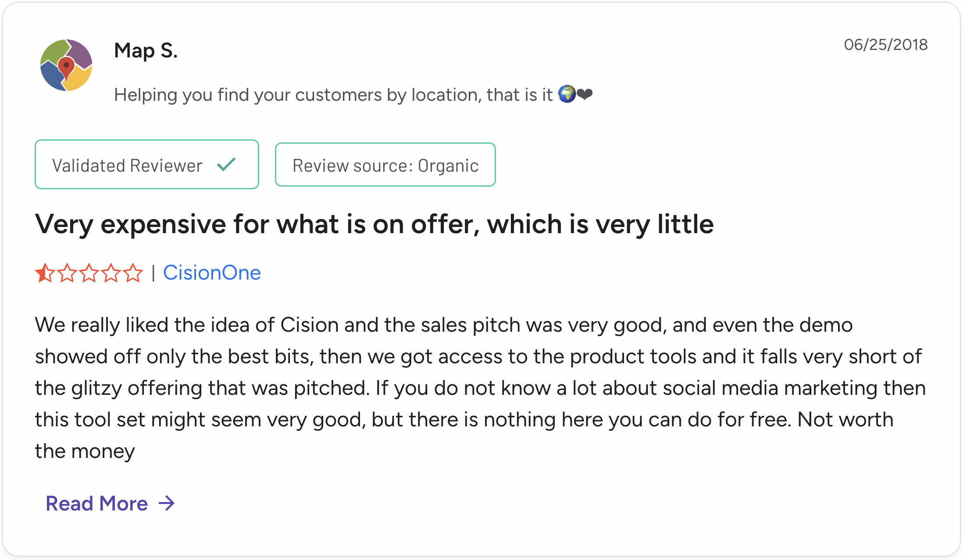The height and width of the screenshot is (560, 963).
Task: Open the CisionOne product link
Action: [212, 273]
